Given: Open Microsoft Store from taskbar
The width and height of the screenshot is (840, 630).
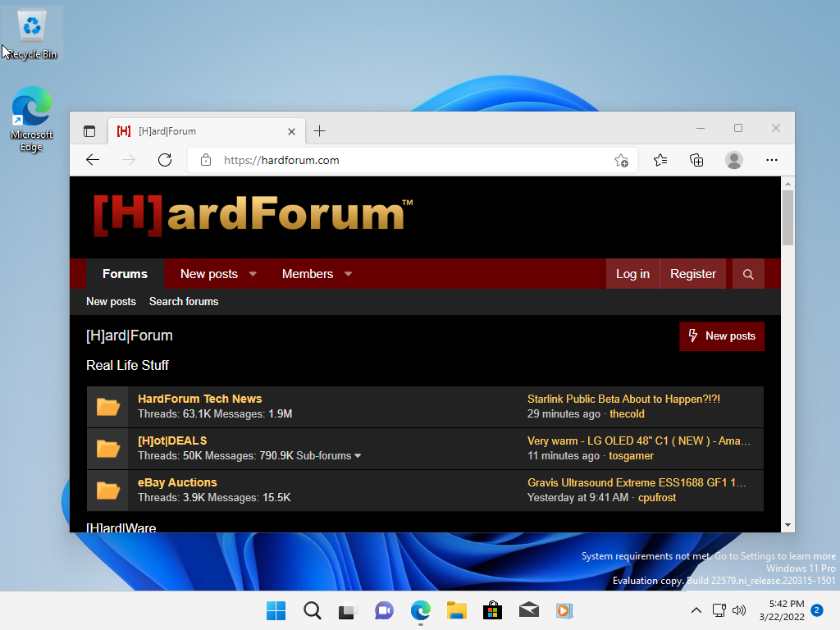Looking at the screenshot, I should 492,610.
